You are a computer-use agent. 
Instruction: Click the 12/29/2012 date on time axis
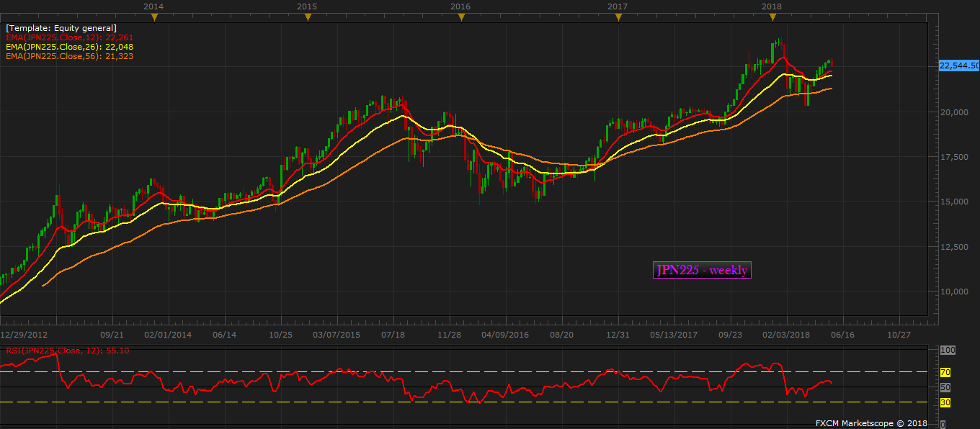point(24,335)
